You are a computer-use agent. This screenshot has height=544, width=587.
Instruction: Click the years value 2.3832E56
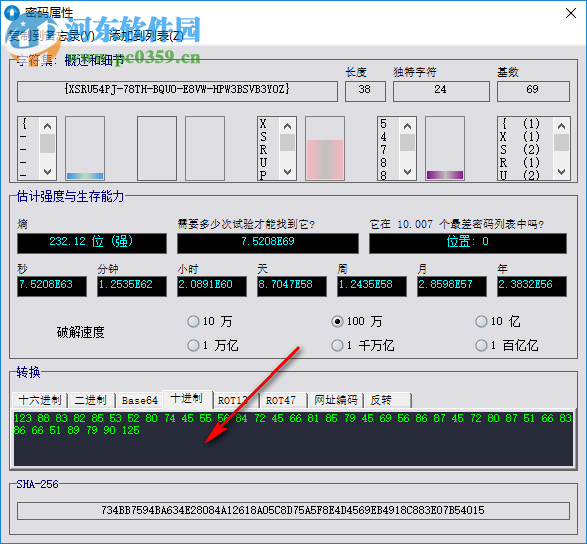532,286
